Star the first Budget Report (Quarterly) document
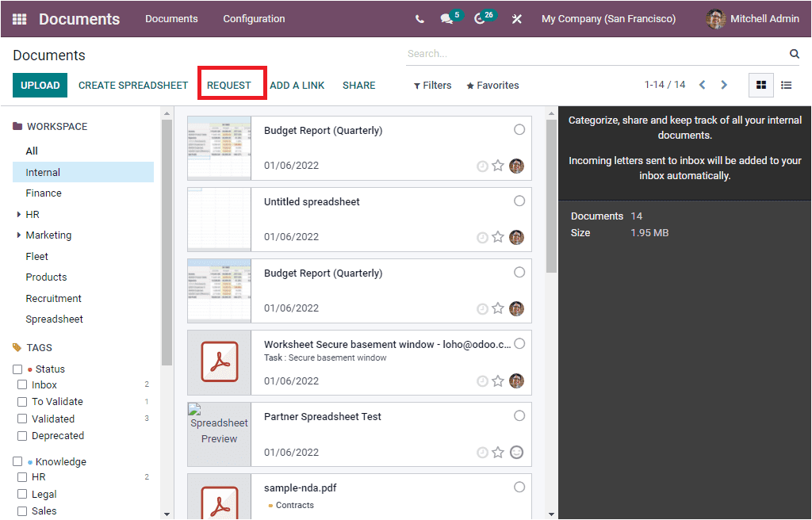Image resolution: width=812 pixels, height=520 pixels. click(498, 166)
